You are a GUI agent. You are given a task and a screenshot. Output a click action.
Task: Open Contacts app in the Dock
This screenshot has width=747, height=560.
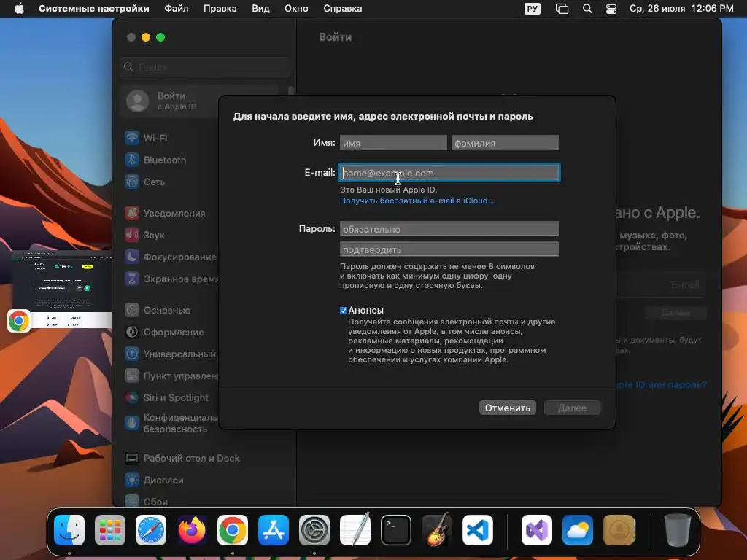(619, 530)
